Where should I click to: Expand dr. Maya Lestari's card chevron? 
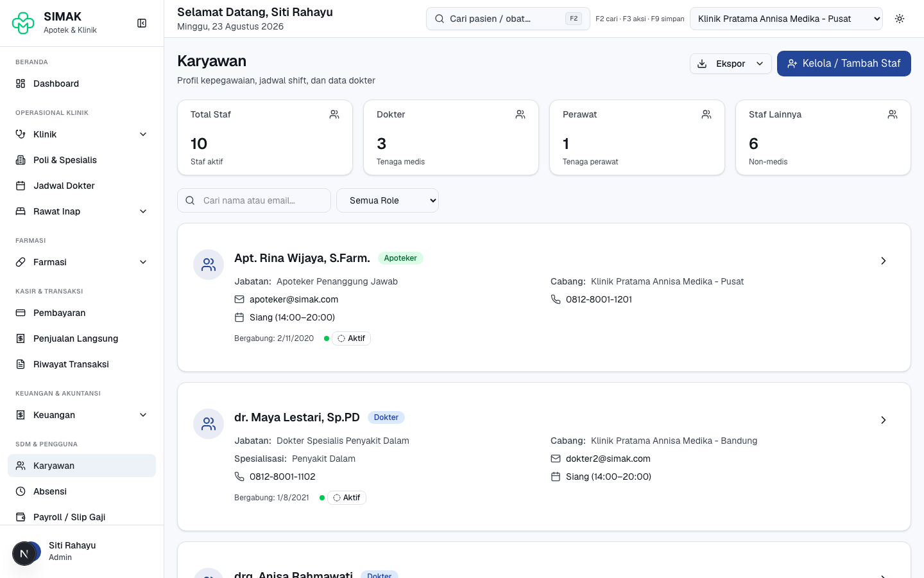884,420
